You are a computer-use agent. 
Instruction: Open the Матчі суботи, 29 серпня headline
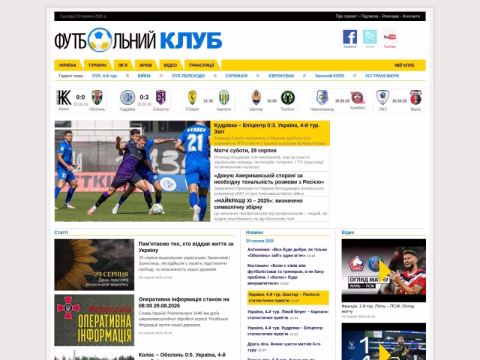[245, 150]
